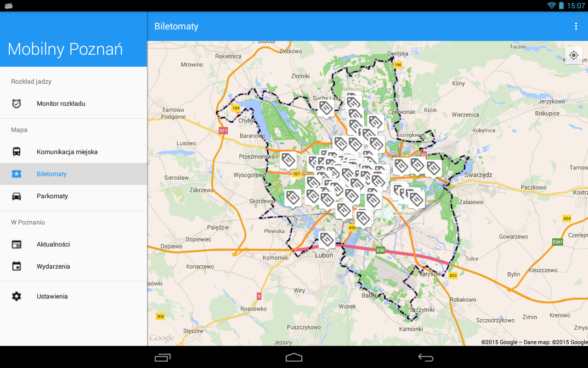Open Aktualności from the drawer
Screen dimensions: 588x368
pos(73,244)
